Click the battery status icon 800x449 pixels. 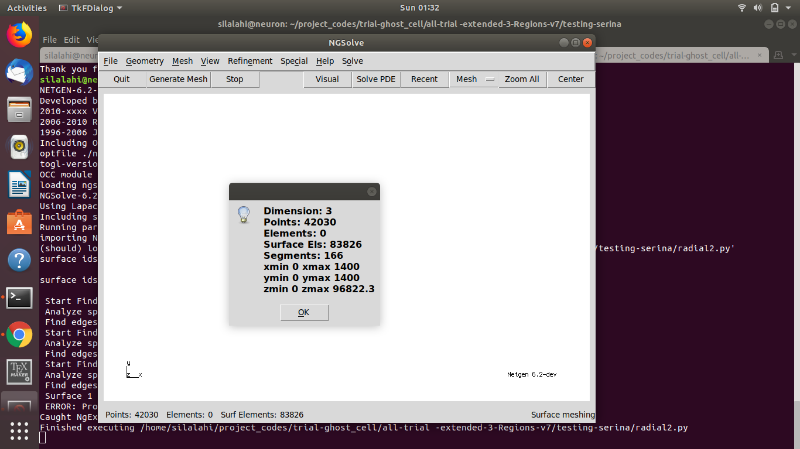[x=774, y=8]
